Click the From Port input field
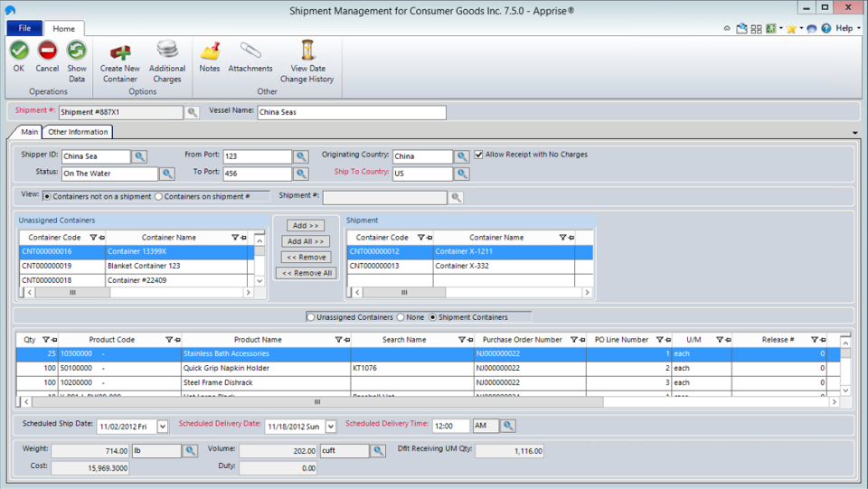Viewport: 868px width, 489px height. 258,156
